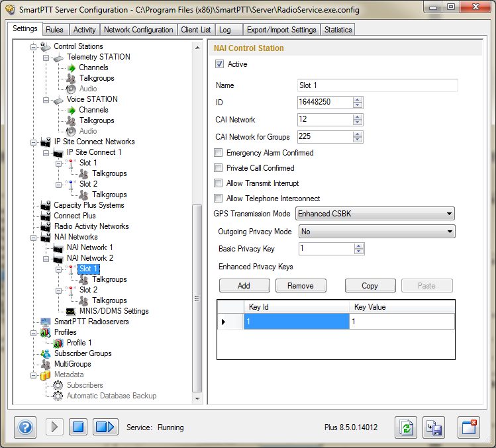The image size is (496, 448).
Task: Open help with the question mark icon
Action: [25, 427]
